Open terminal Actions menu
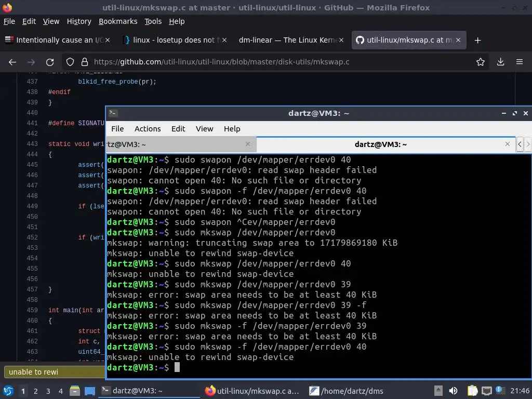Viewport: 532px width, 399px height. pos(148,129)
